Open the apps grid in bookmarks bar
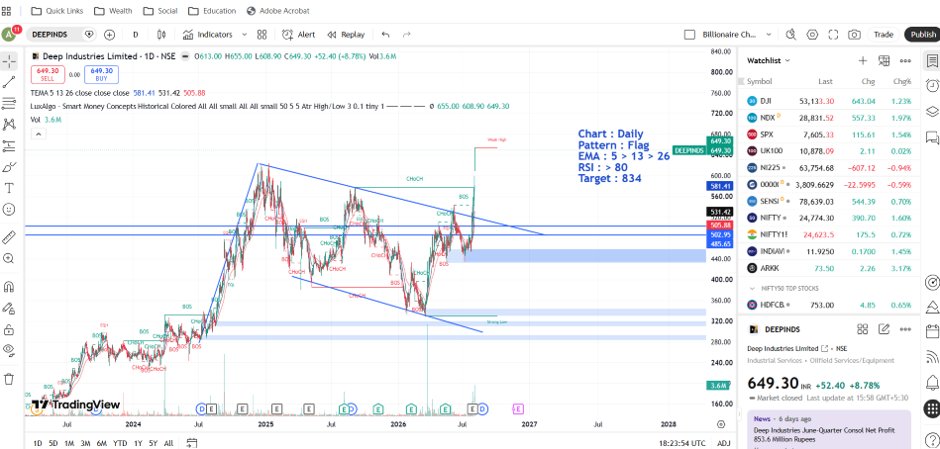Screen dimensions: 940x449 coord(6,11)
